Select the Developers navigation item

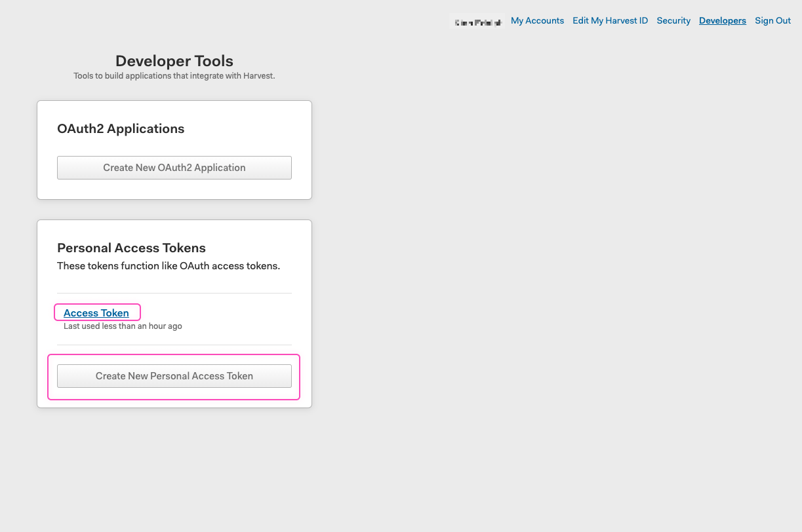(x=722, y=20)
